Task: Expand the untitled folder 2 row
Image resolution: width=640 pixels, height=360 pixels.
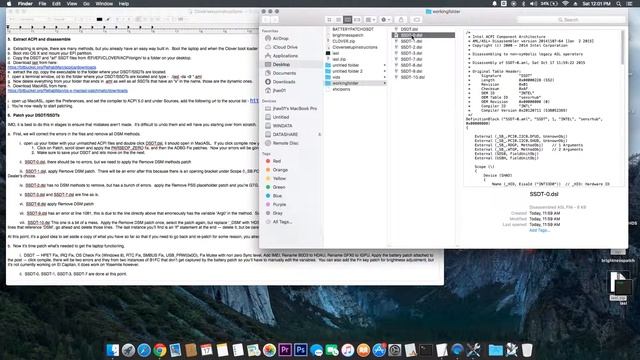Action: (384, 71)
